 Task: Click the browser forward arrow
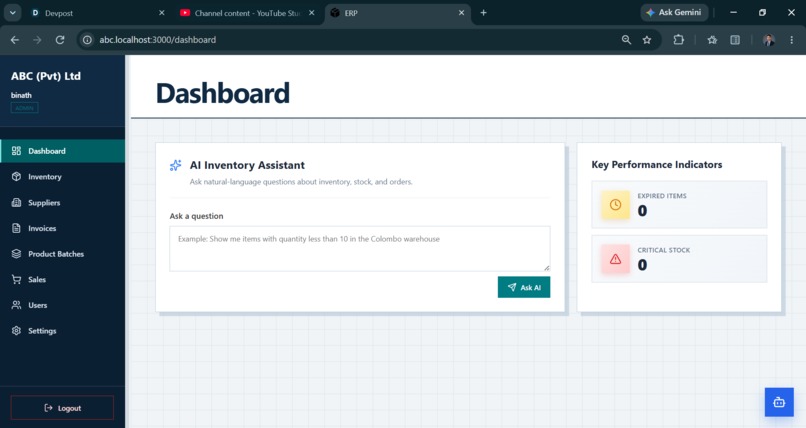(x=37, y=40)
